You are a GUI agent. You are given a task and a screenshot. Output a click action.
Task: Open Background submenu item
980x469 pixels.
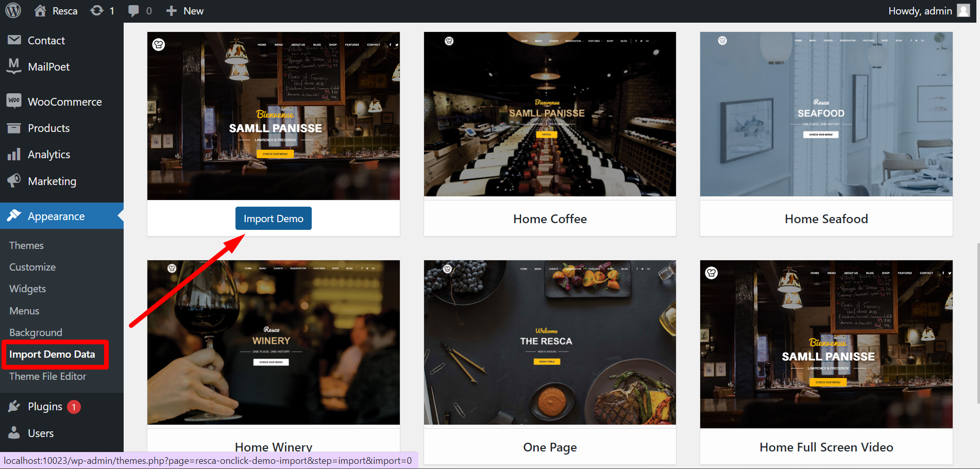coord(36,332)
